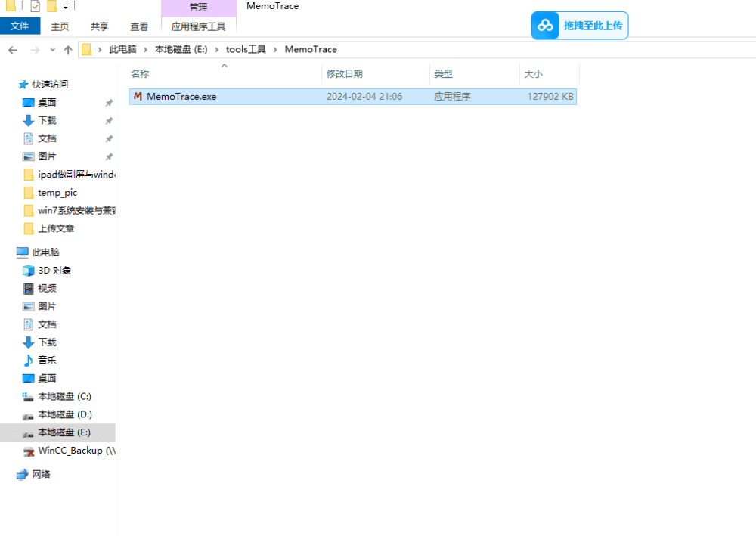Open recent locations dropdown arrow

pos(52,50)
